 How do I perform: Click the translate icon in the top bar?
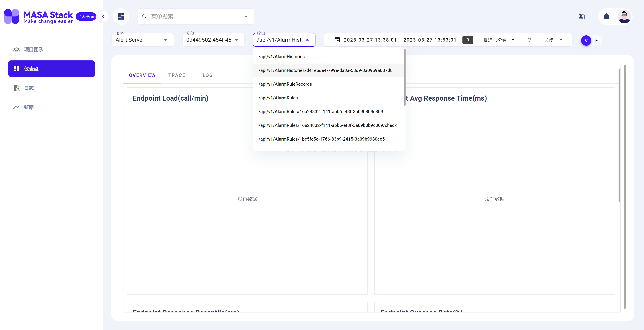tap(581, 16)
